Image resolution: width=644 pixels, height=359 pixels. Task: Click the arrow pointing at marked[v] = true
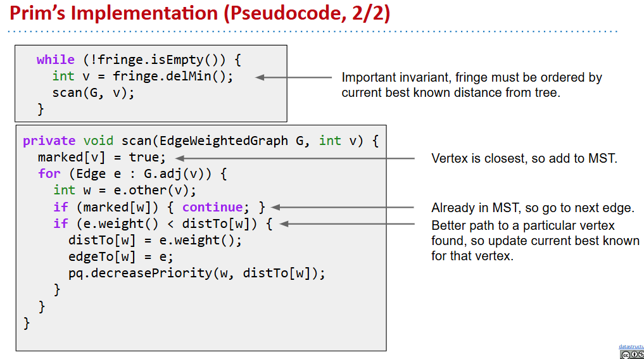pyautogui.click(x=294, y=158)
